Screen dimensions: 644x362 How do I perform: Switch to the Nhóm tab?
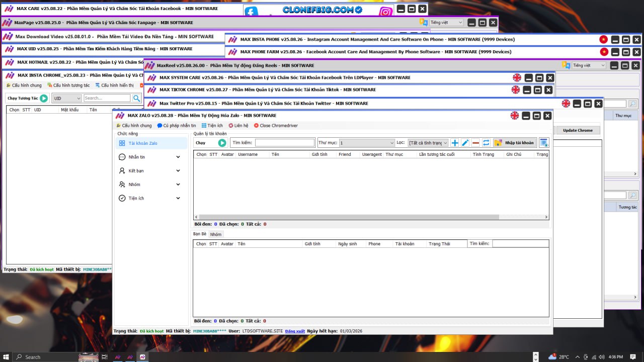click(x=216, y=234)
